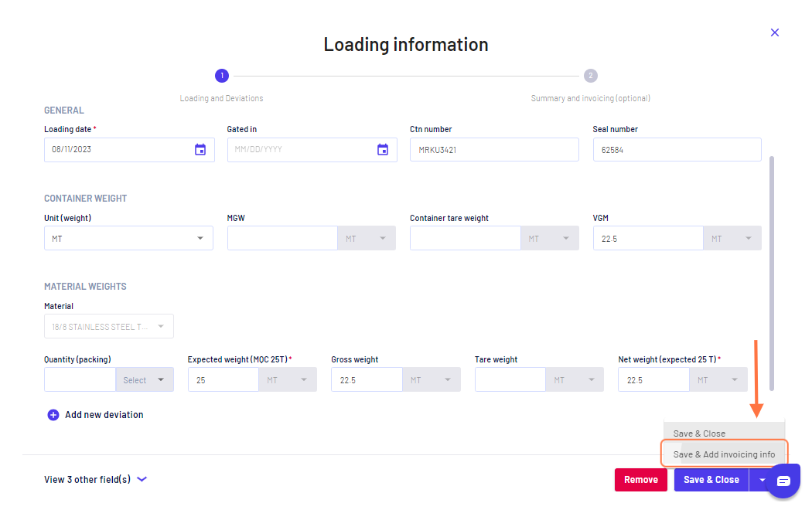
Task: Open the VGM unit dropdown
Action: click(732, 239)
